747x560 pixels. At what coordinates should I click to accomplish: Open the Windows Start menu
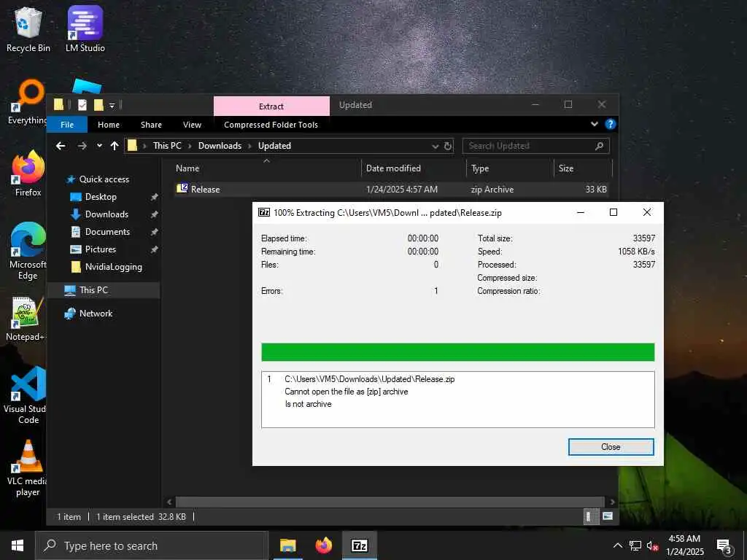[18, 545]
